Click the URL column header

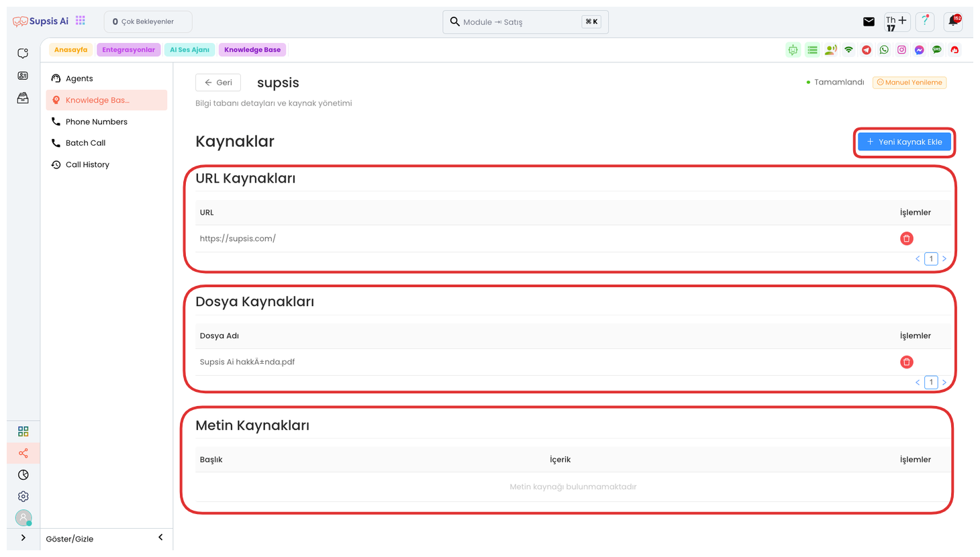point(207,212)
